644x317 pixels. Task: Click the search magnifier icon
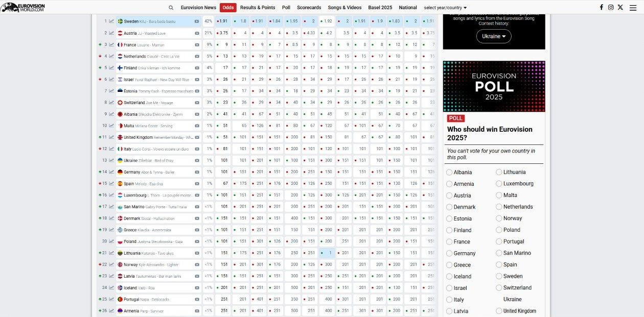[171, 8]
